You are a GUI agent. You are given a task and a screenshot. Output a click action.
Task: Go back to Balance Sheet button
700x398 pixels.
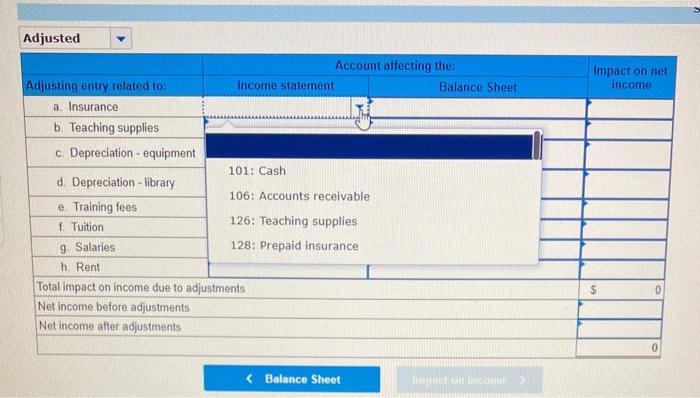coord(292,379)
